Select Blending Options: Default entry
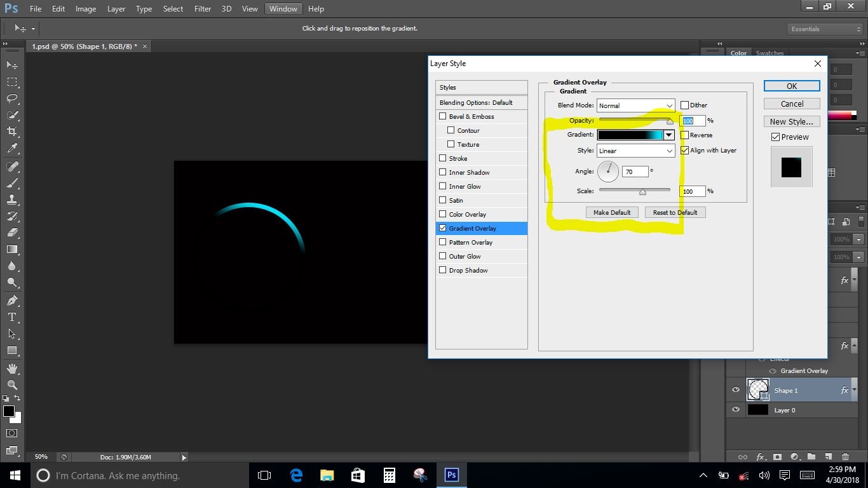Screen dimensions: 868x488 click(x=482, y=102)
